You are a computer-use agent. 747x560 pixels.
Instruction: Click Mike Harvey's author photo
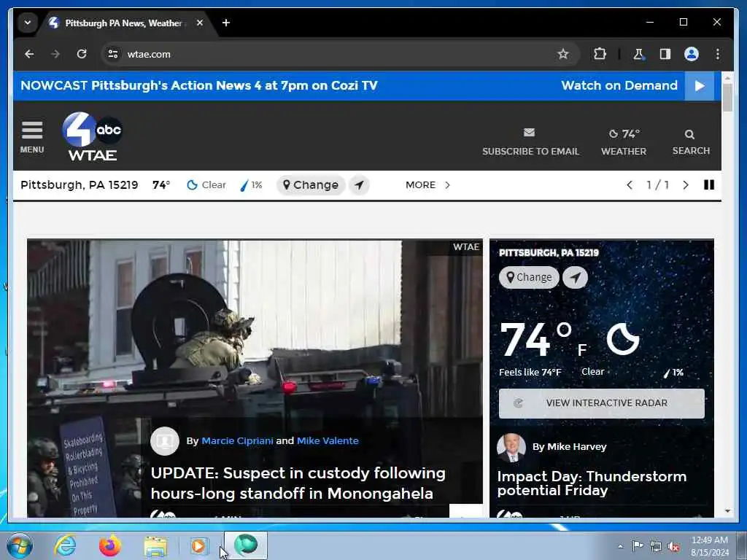click(511, 447)
